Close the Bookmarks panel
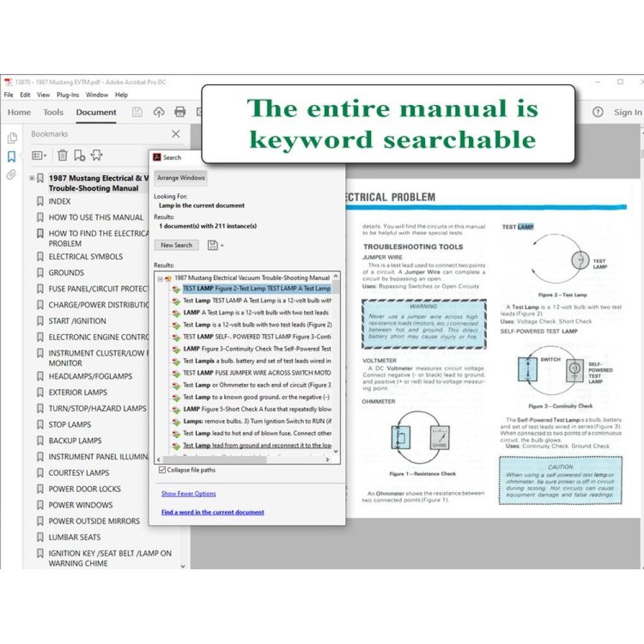Screen dimensions: 644x644 point(176,134)
